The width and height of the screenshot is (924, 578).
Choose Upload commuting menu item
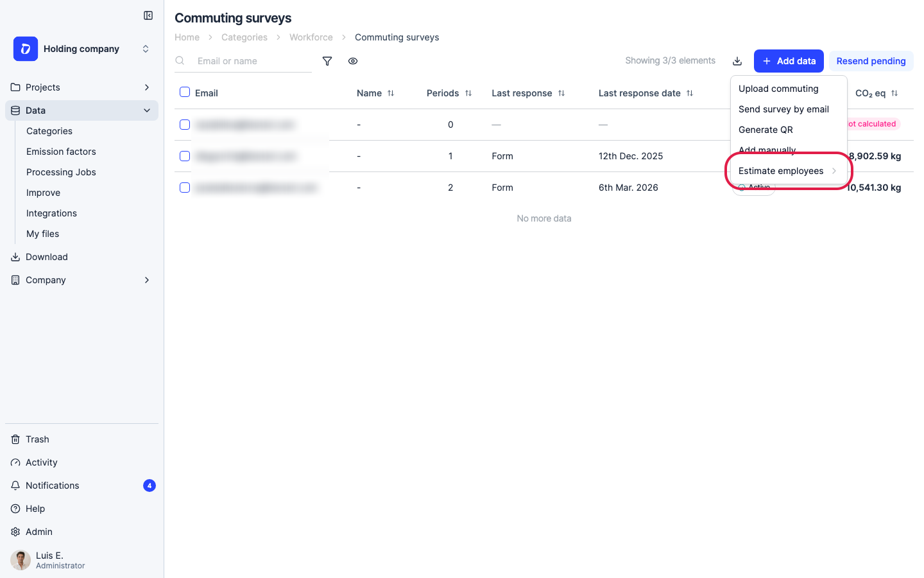(789, 89)
